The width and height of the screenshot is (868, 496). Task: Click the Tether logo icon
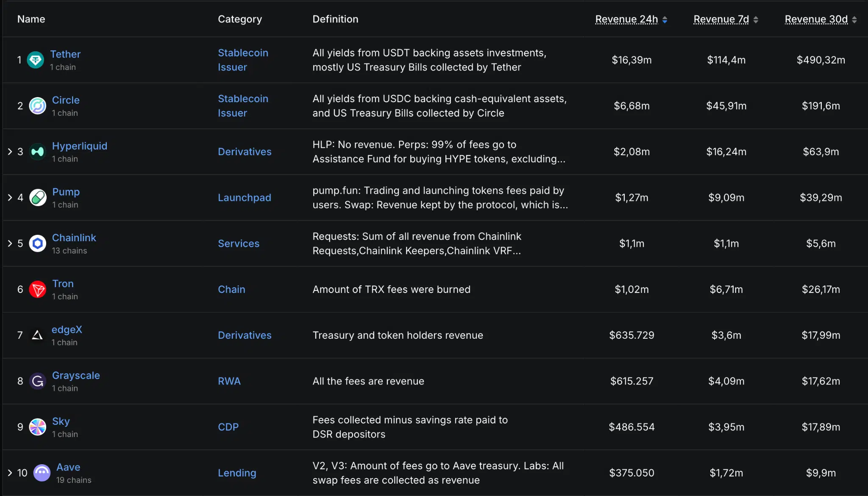[36, 60]
